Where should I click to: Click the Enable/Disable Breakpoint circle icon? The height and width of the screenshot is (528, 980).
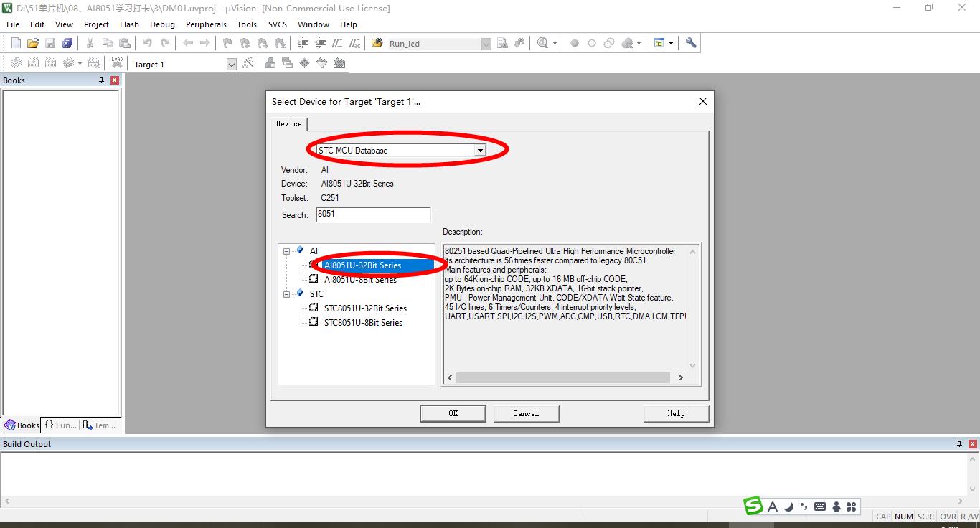[x=592, y=43]
